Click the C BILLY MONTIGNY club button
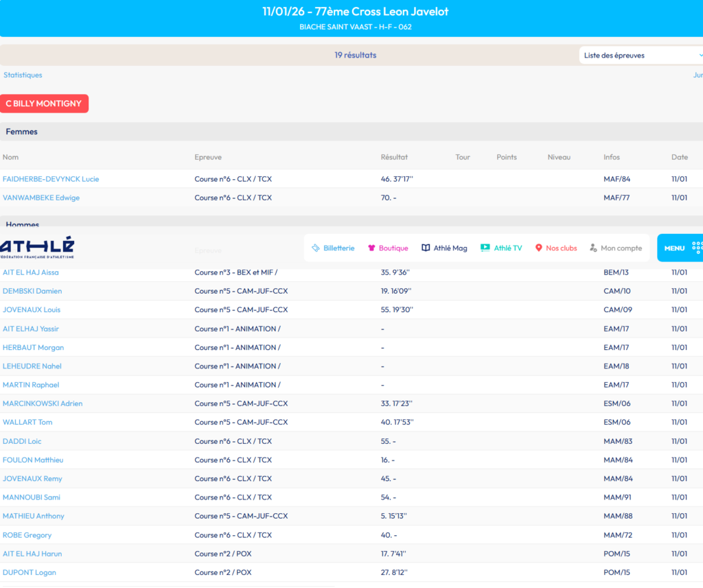The image size is (703, 588). click(x=44, y=104)
